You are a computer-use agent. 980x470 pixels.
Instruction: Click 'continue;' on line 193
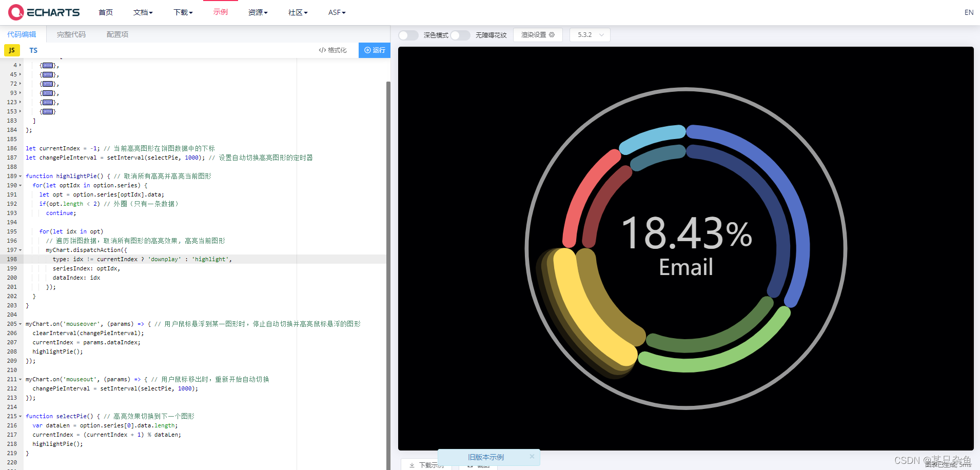coord(61,213)
